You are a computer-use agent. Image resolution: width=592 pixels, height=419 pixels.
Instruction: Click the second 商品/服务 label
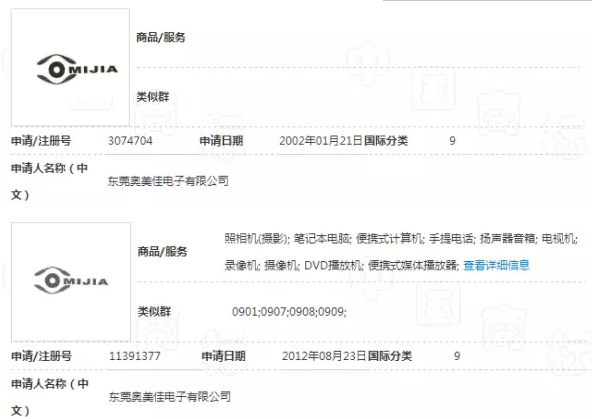click(x=162, y=251)
